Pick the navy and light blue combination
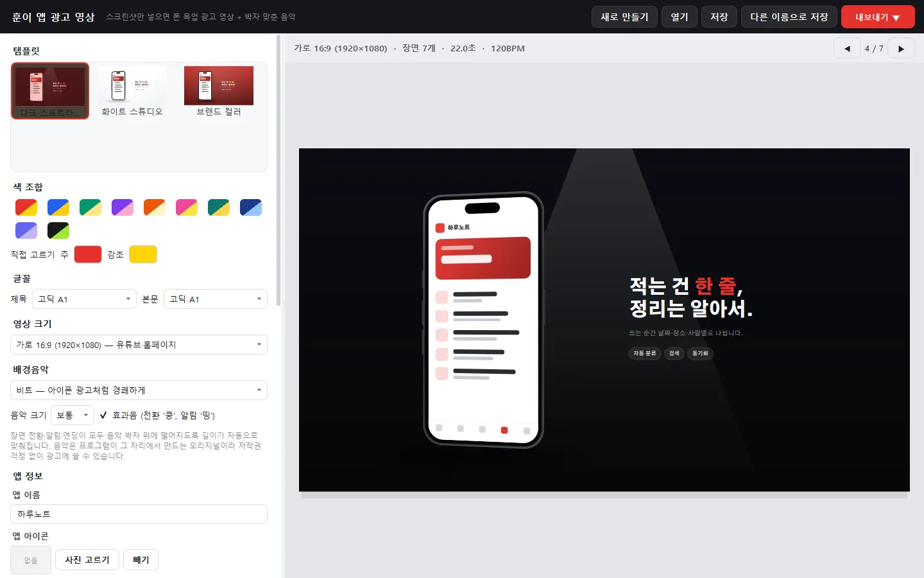The width and height of the screenshot is (924, 578). pyautogui.click(x=251, y=207)
